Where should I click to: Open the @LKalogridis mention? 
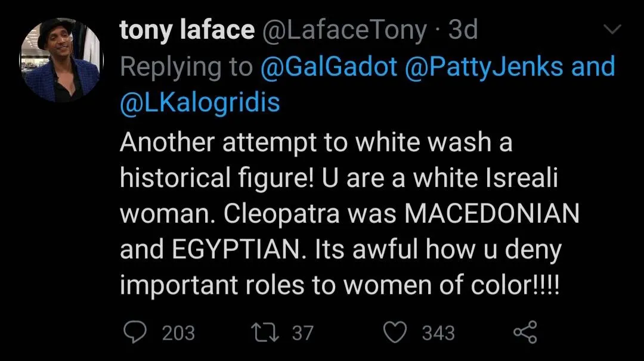click(x=200, y=103)
